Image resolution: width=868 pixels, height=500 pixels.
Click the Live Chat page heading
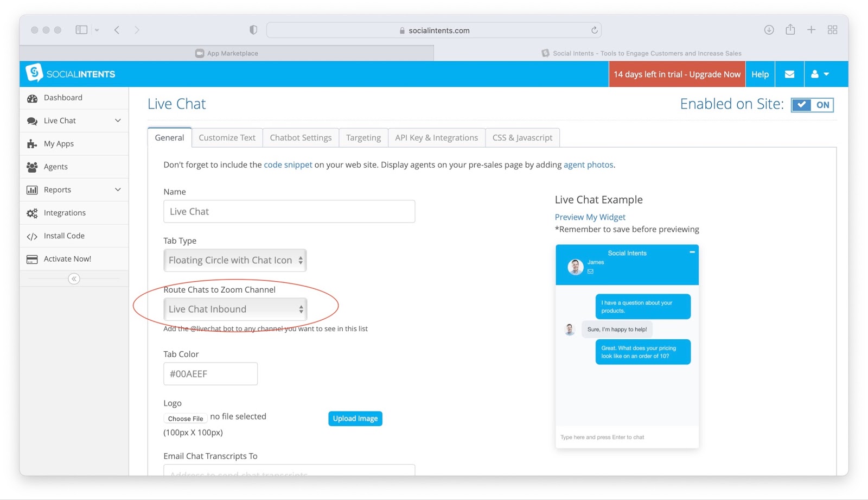pyautogui.click(x=176, y=104)
